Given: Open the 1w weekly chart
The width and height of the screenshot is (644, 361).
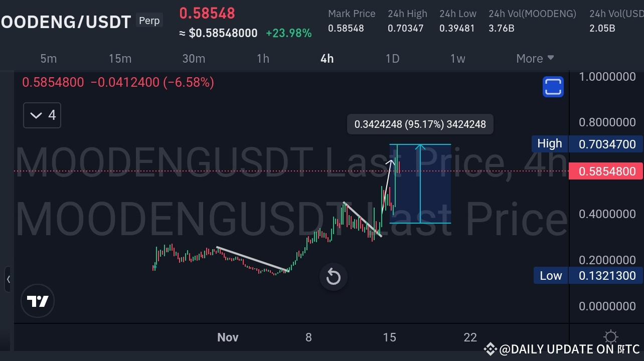Looking at the screenshot, I should pos(457,59).
